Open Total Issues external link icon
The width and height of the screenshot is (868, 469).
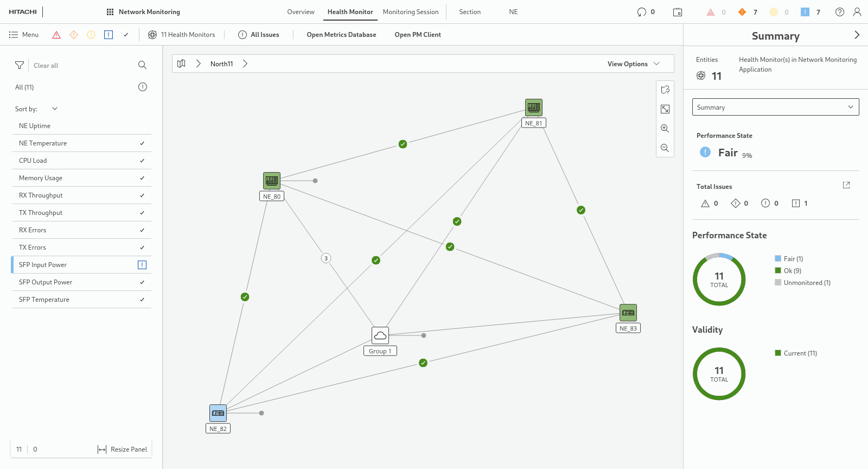point(846,186)
